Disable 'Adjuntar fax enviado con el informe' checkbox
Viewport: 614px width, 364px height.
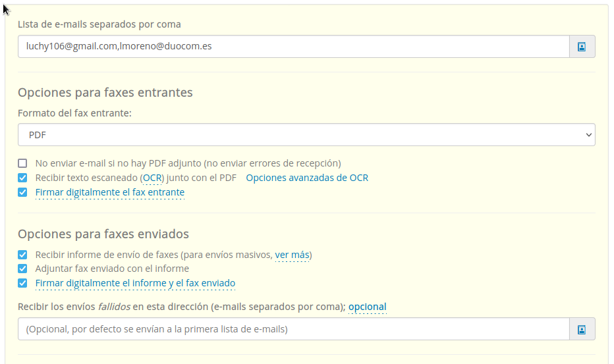tap(23, 269)
